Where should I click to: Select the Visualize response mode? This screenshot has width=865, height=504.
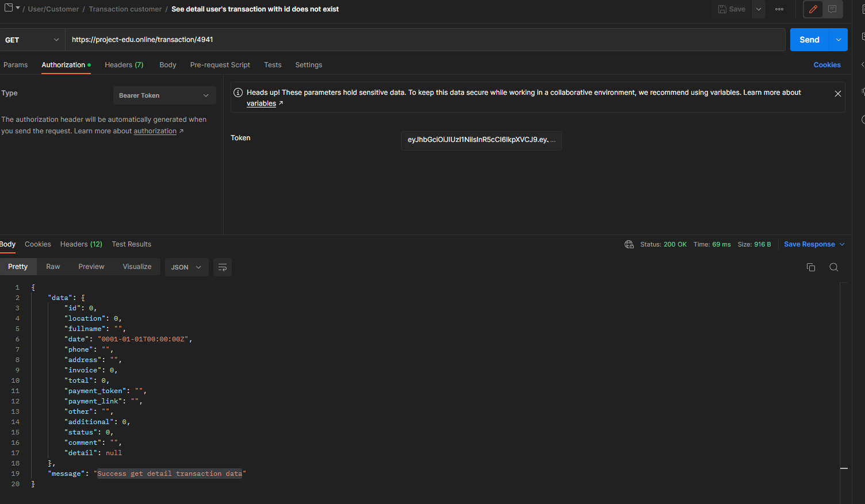coord(137,266)
